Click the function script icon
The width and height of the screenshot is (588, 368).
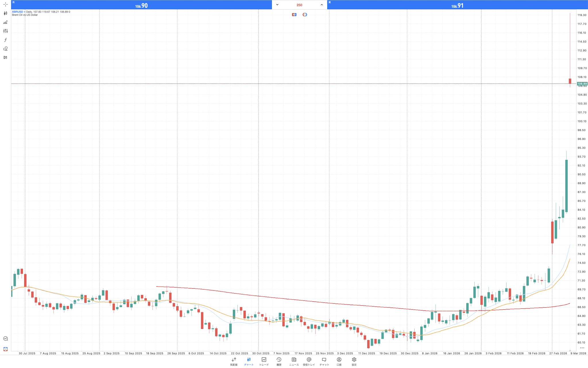tap(5, 40)
